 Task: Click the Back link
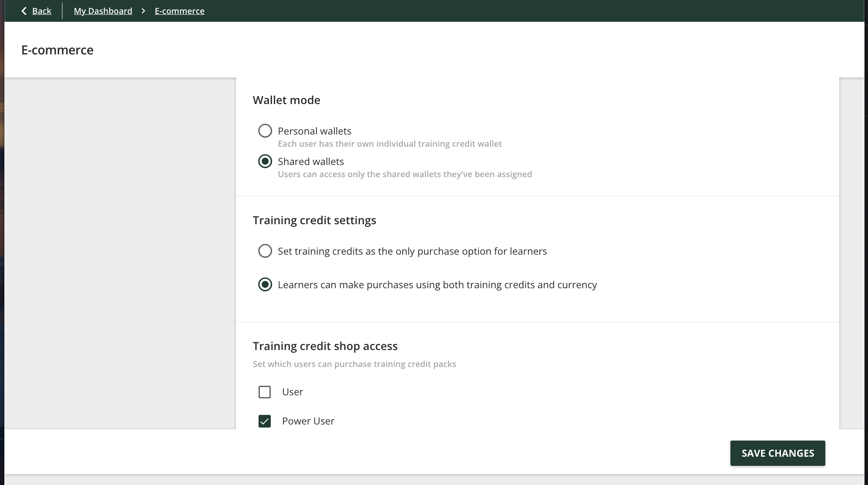coord(42,11)
